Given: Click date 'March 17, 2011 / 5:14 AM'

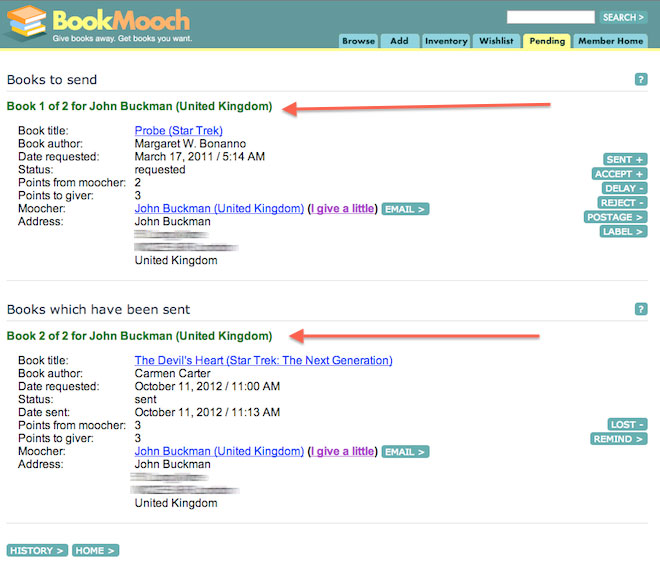Looking at the screenshot, I should coord(200,157).
